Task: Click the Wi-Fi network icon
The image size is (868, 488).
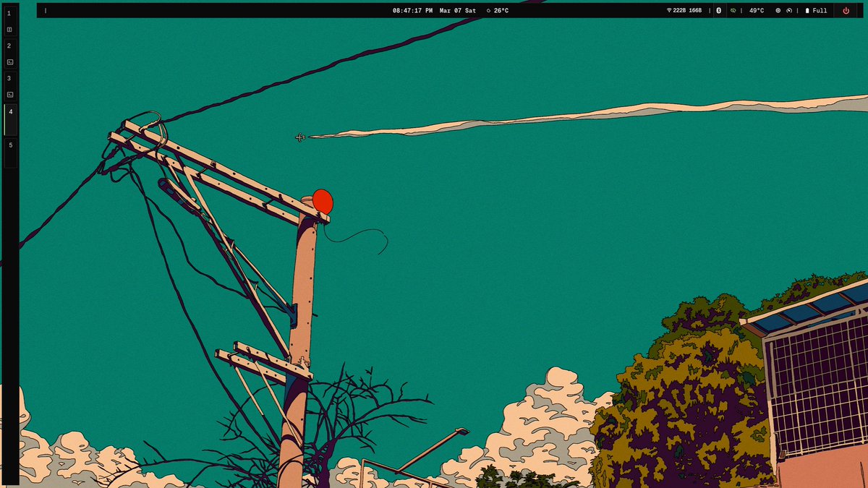Action: (x=669, y=11)
